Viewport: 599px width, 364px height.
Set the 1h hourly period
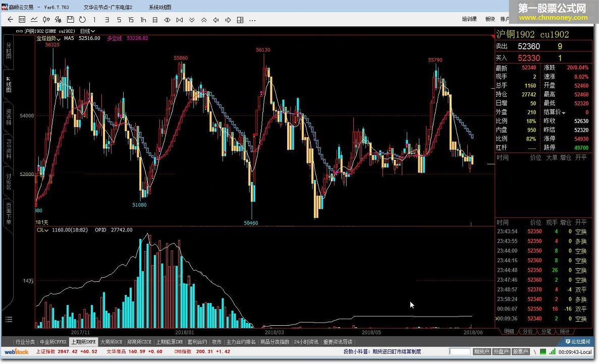[143, 20]
